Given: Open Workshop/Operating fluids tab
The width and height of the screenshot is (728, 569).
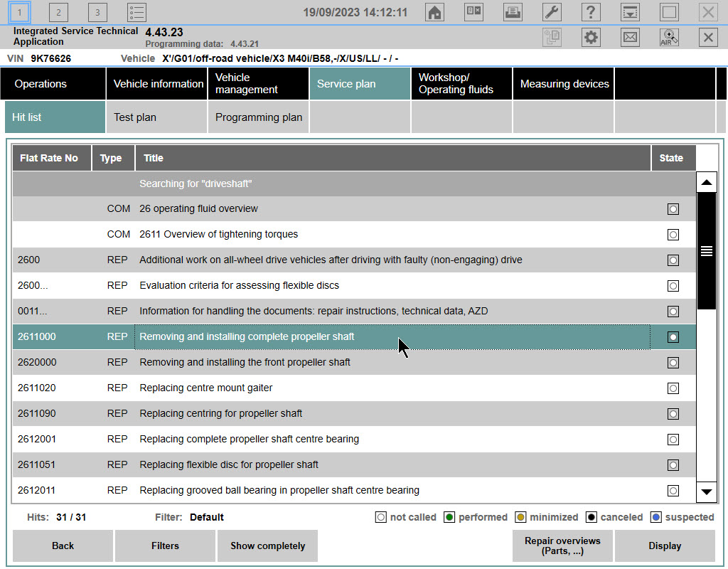Looking at the screenshot, I should tap(461, 84).
